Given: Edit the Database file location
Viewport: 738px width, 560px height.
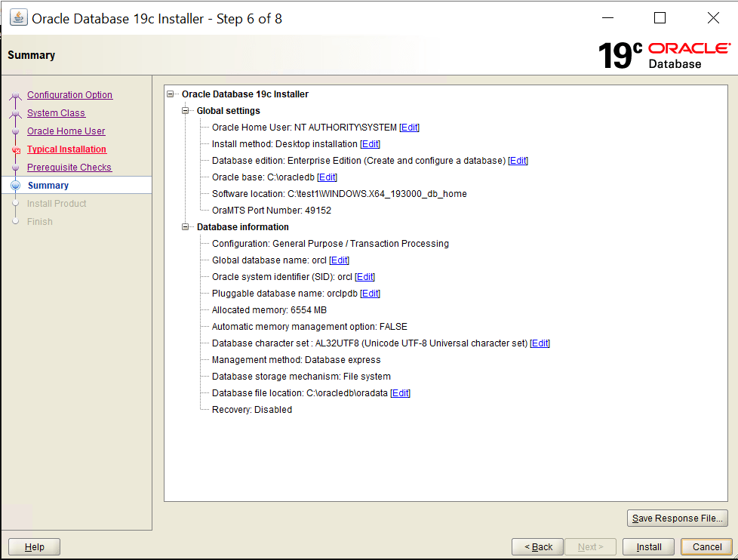Looking at the screenshot, I should point(401,393).
